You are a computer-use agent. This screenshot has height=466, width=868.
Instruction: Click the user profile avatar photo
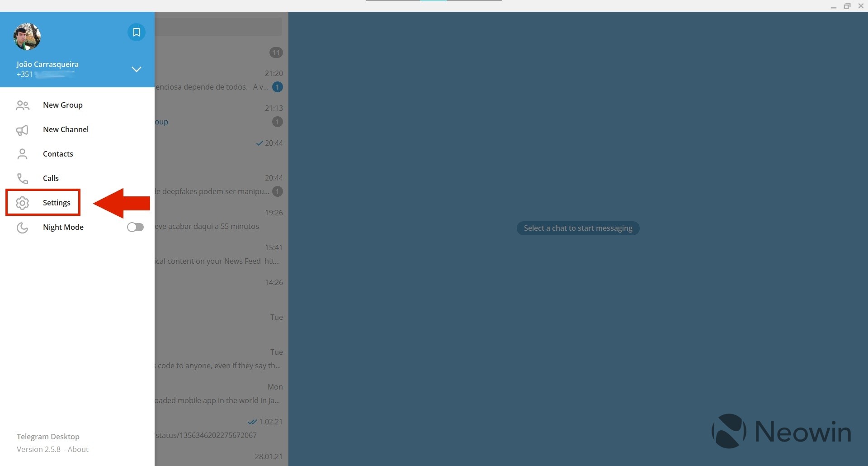pos(27,37)
